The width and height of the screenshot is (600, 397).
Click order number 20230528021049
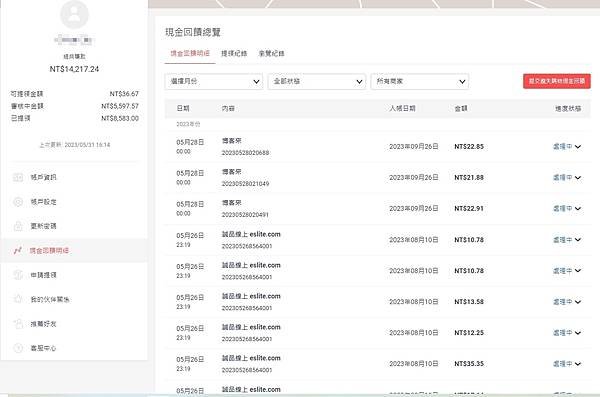click(x=245, y=184)
